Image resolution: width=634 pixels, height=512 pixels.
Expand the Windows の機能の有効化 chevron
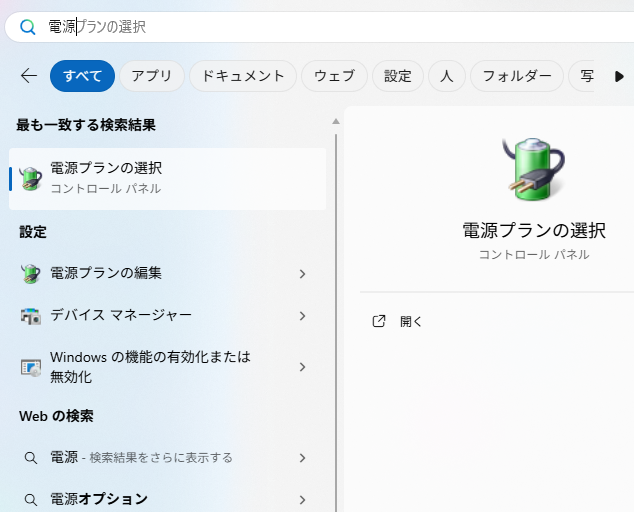click(302, 367)
